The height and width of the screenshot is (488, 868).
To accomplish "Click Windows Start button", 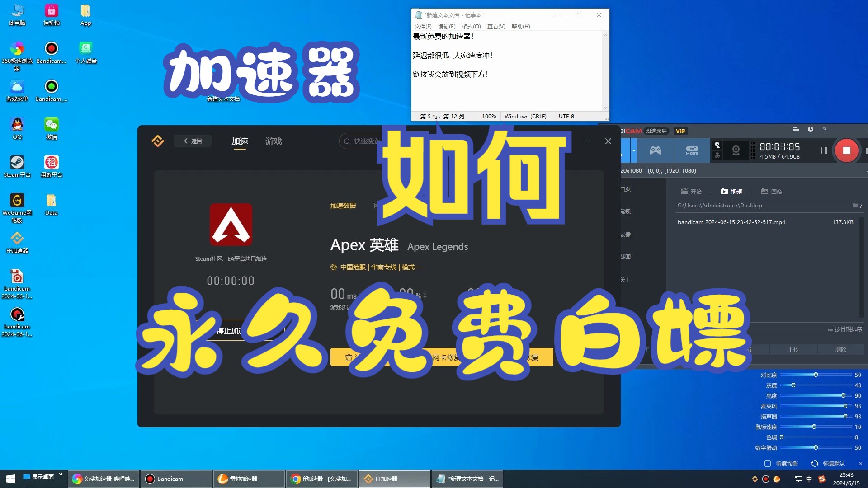I will click(x=11, y=479).
